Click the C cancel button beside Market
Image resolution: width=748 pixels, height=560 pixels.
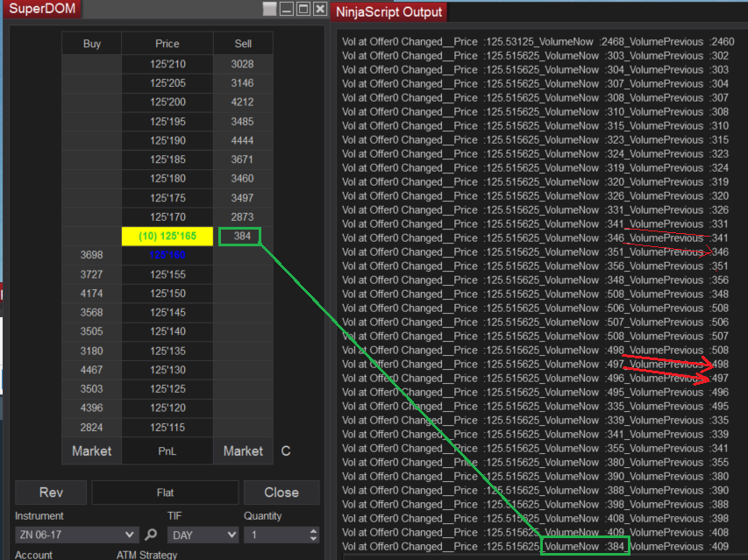pos(286,450)
